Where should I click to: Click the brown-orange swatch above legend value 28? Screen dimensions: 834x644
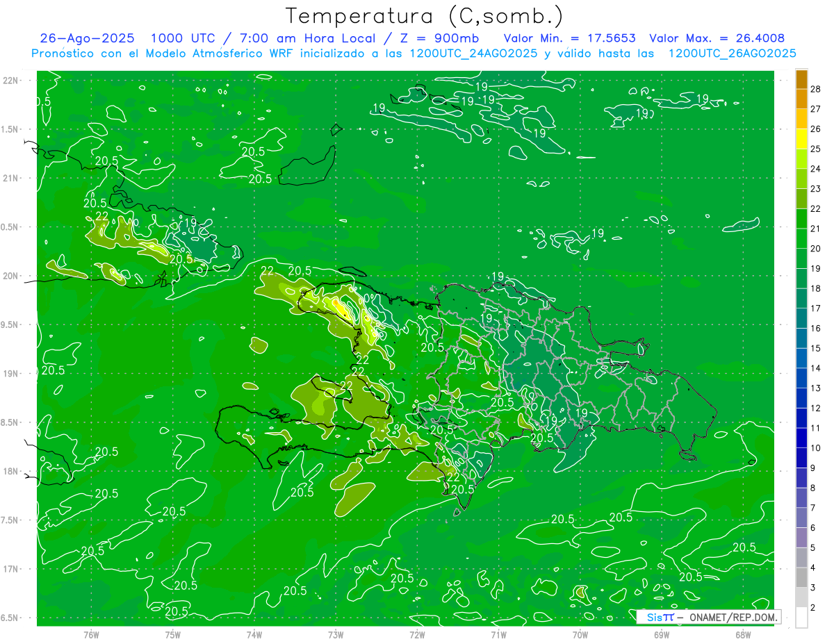click(801, 79)
